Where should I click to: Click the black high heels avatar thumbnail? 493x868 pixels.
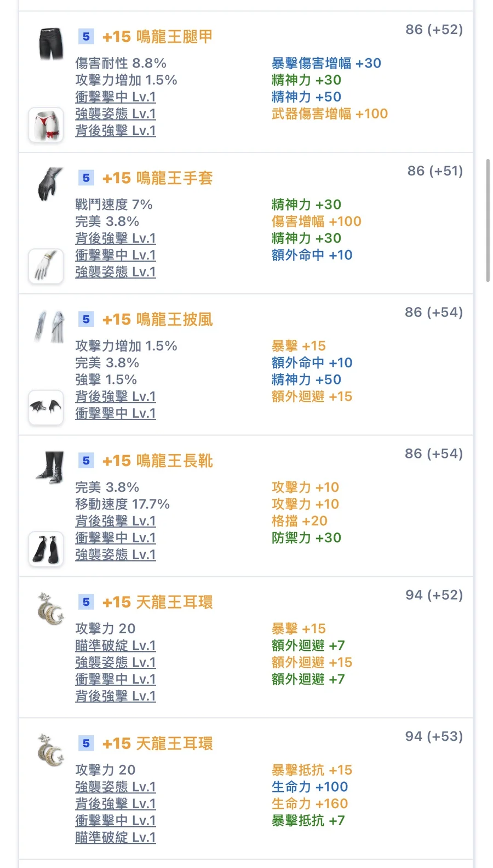coord(46,549)
